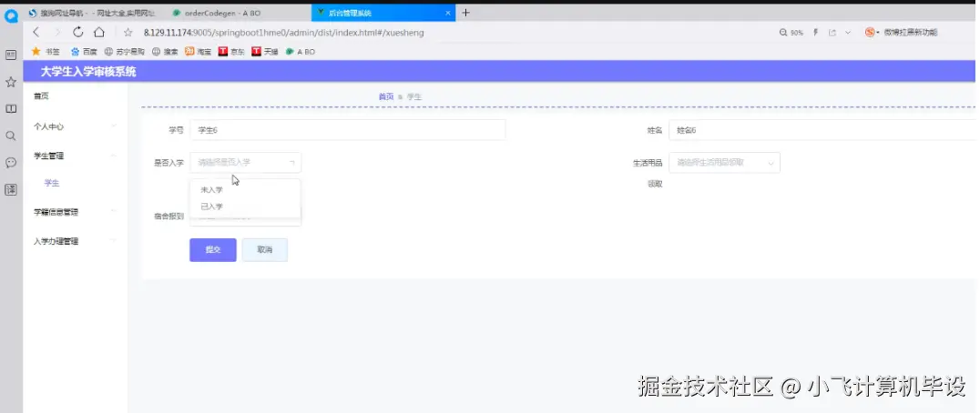Open a new tab with plus button
Image resolution: width=980 pixels, height=413 pixels.
coord(465,13)
